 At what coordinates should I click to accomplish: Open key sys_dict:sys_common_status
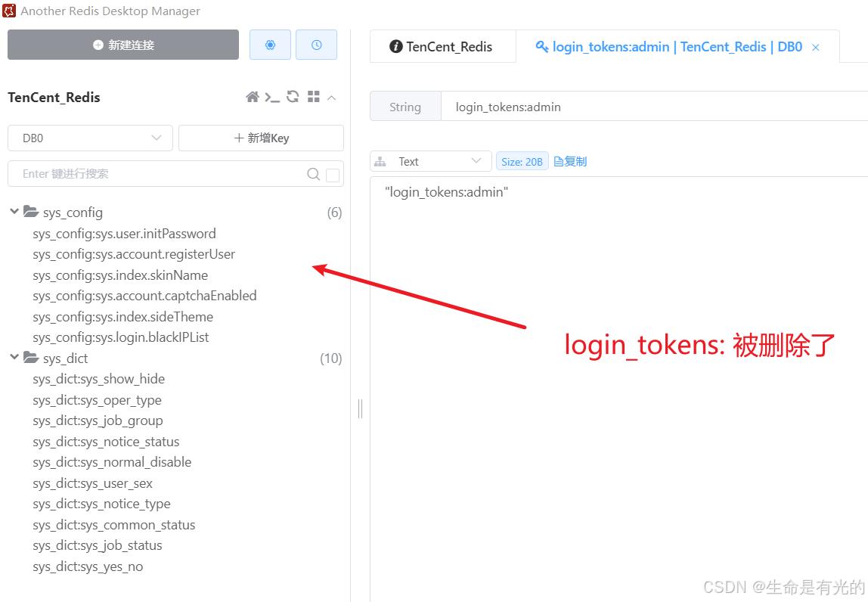114,525
